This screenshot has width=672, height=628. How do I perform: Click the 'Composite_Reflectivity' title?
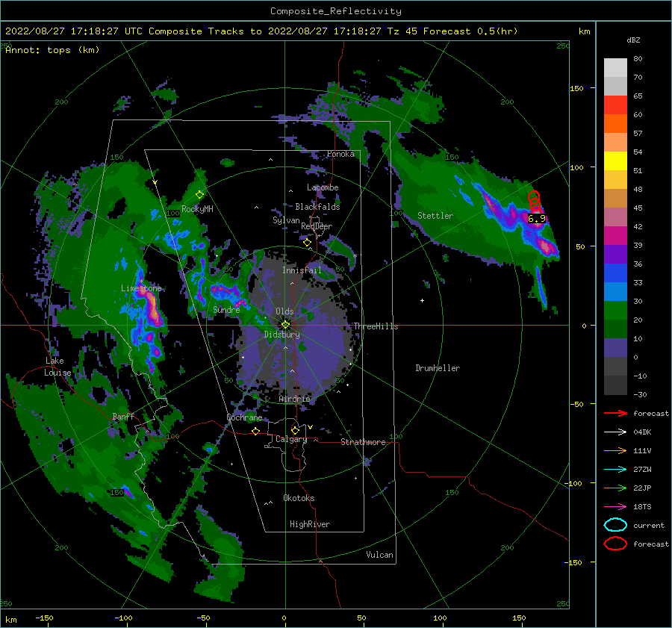336,11
